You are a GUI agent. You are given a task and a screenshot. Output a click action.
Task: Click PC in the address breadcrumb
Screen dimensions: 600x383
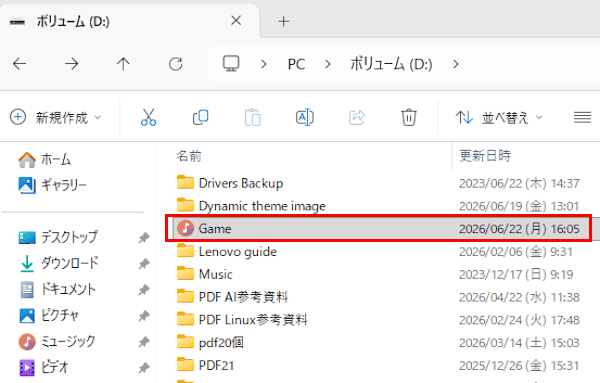pos(296,64)
